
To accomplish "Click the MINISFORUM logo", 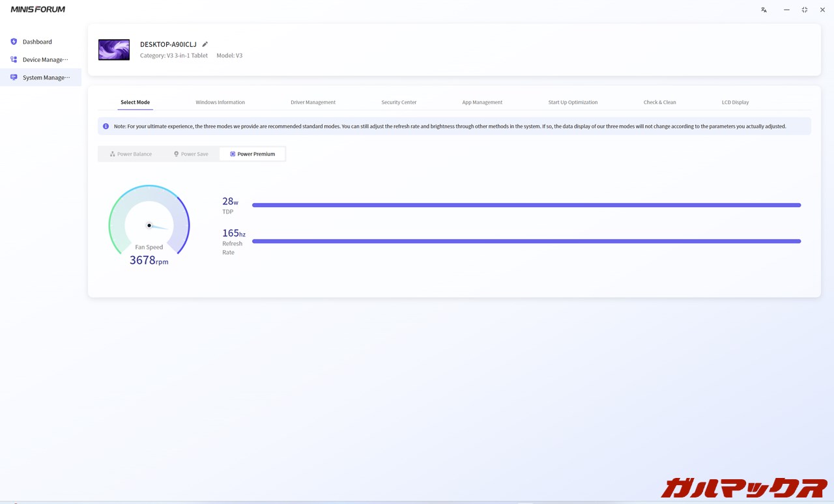I will click(x=38, y=10).
